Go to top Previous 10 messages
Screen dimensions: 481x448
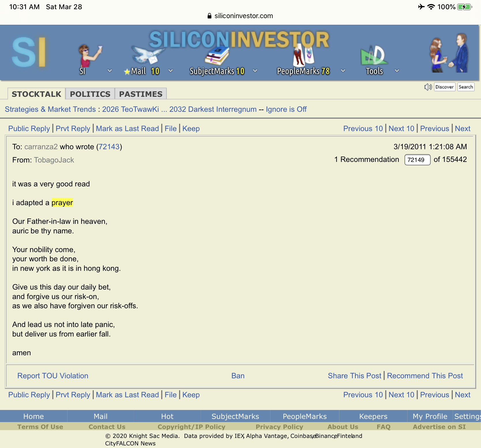click(363, 128)
